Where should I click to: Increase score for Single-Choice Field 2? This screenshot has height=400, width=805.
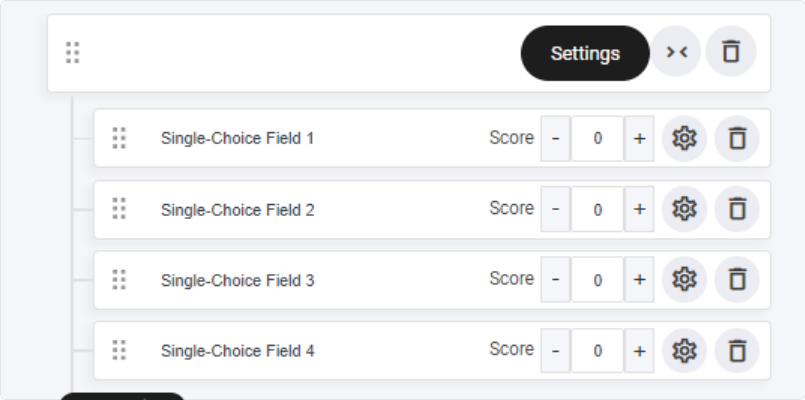pyautogui.click(x=639, y=209)
